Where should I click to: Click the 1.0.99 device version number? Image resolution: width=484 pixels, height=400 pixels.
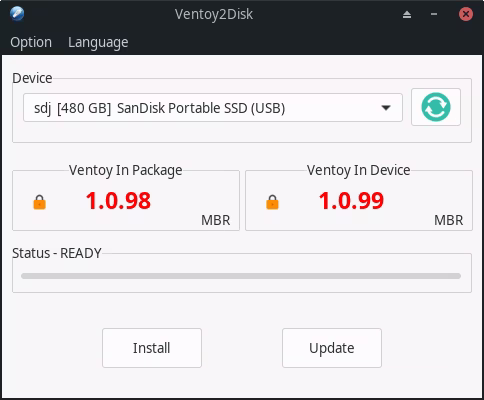tap(351, 201)
